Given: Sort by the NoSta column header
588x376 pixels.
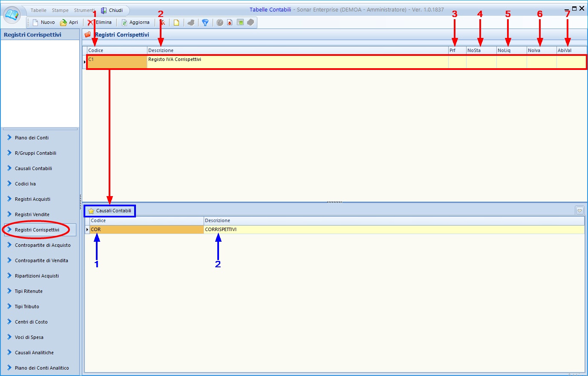Looking at the screenshot, I should pos(481,50).
